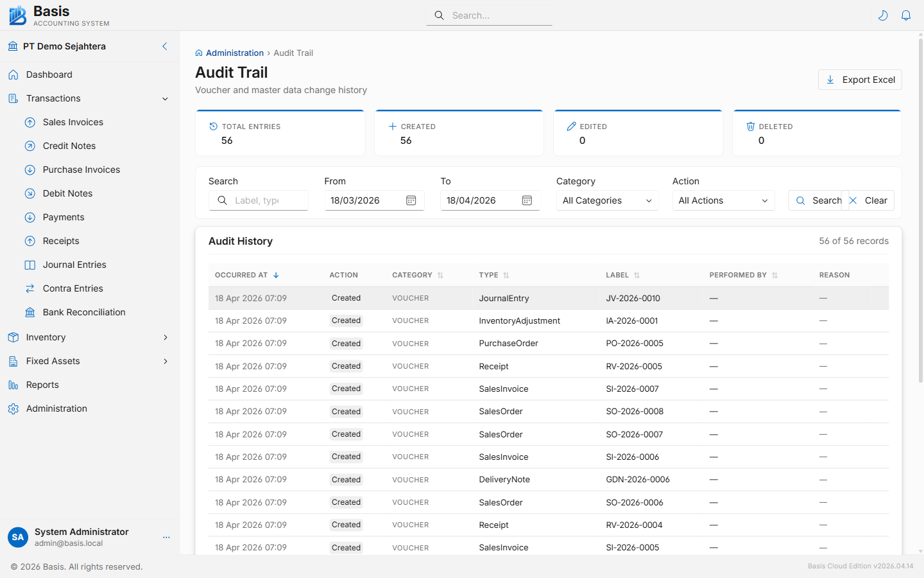924x578 pixels.
Task: Open Reports from the sidebar menu
Action: [x=43, y=385]
